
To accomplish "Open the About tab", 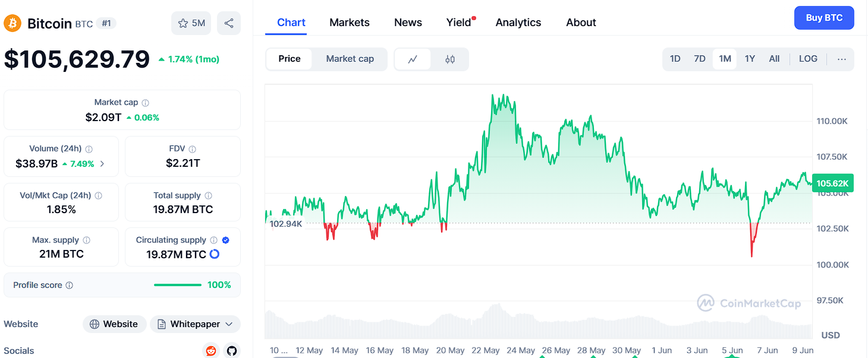I will (581, 23).
